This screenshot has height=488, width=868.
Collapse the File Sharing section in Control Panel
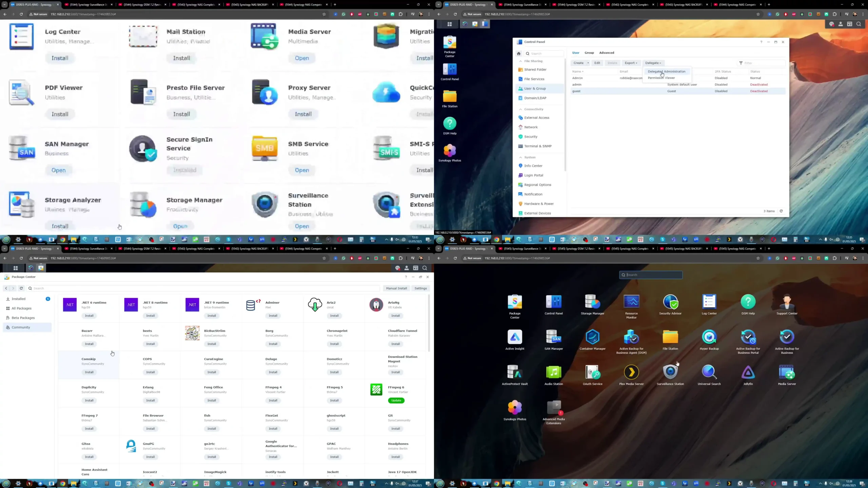coord(520,61)
